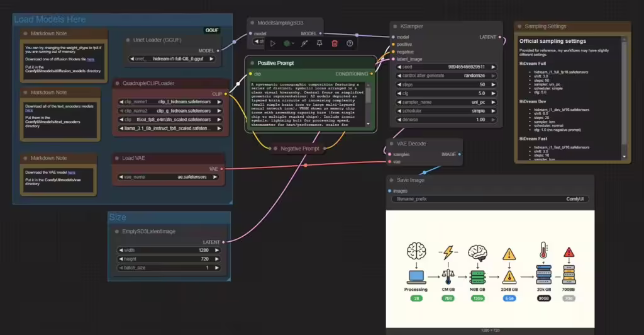Select the 'Size' group title
The width and height of the screenshot is (644, 335).
click(x=118, y=217)
